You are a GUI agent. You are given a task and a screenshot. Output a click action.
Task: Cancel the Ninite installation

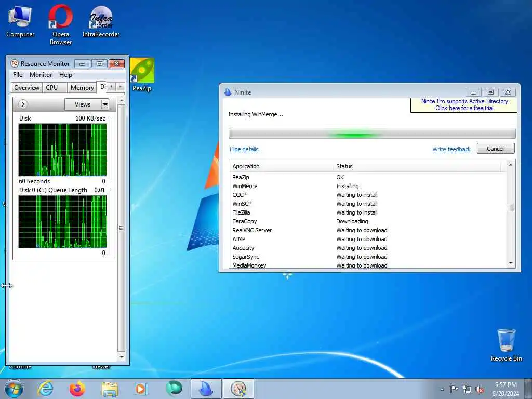click(495, 149)
